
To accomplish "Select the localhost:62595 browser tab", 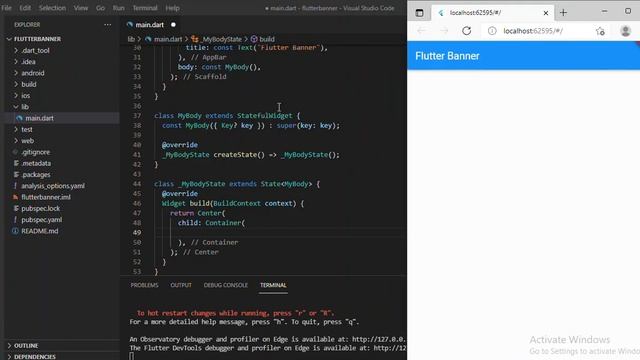I will click(493, 13).
